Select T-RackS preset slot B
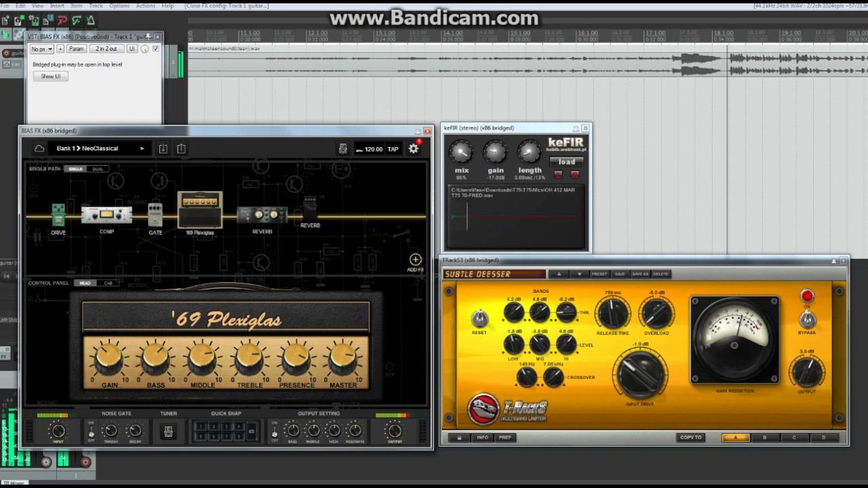 (765, 438)
